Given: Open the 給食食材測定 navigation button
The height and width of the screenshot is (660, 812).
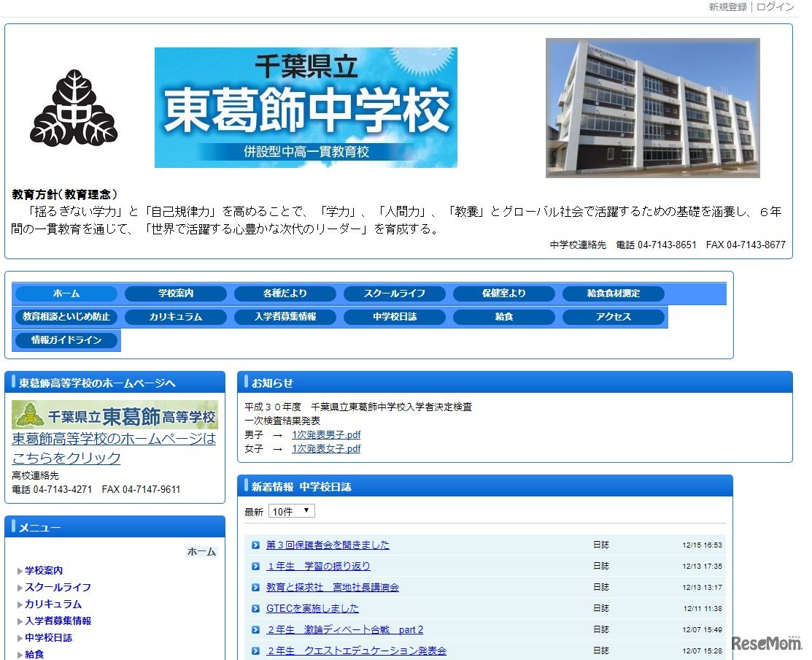Looking at the screenshot, I should point(613,293).
